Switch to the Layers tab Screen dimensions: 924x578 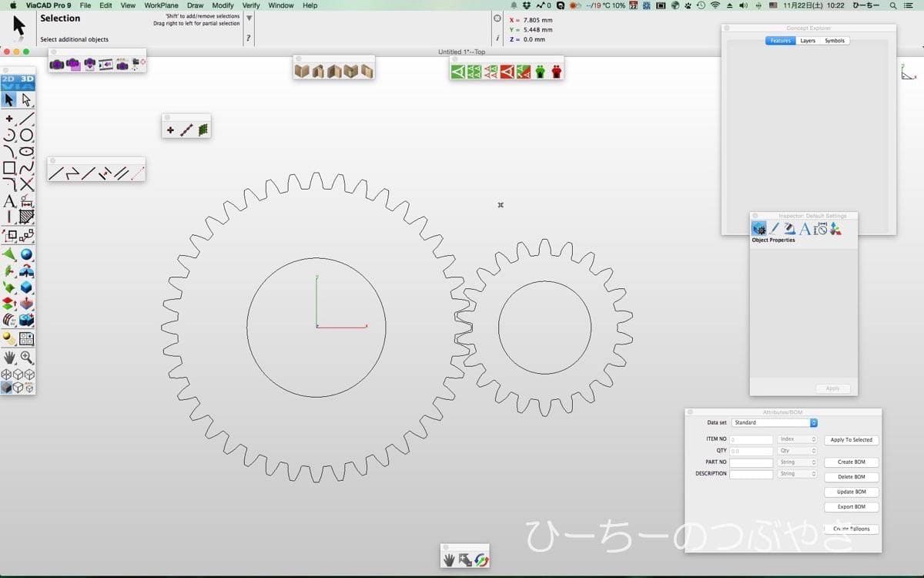tap(808, 41)
